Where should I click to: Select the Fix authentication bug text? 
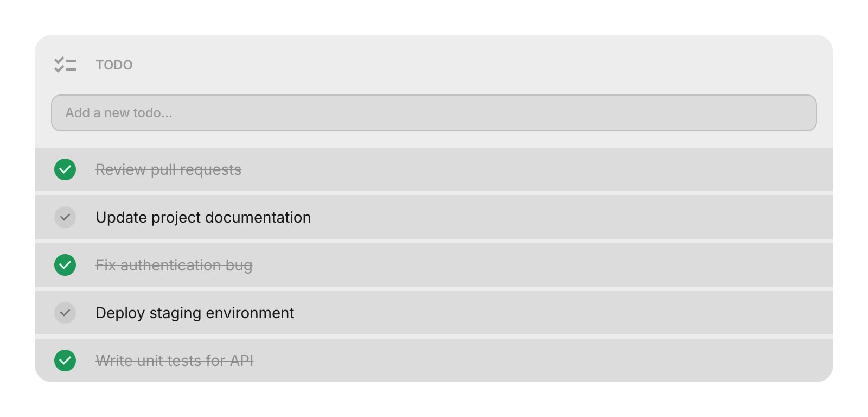tap(174, 265)
